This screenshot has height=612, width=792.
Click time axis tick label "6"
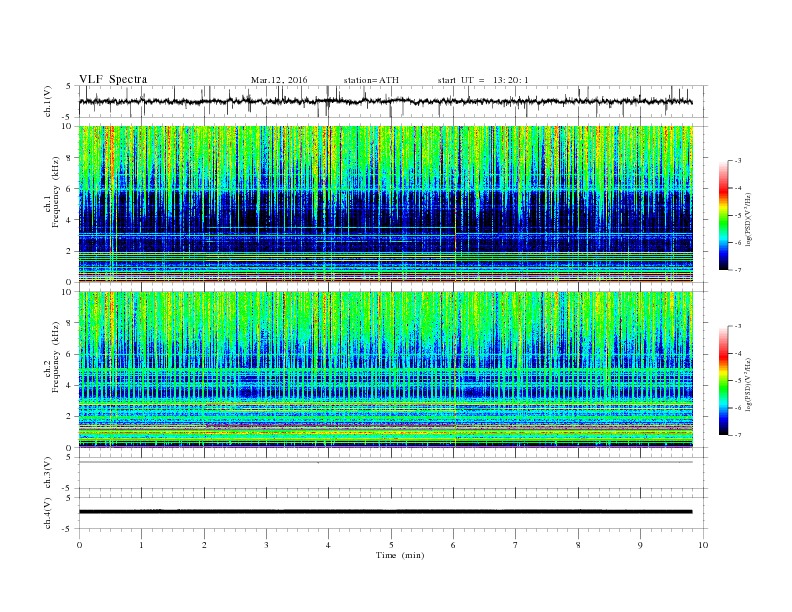(x=453, y=545)
